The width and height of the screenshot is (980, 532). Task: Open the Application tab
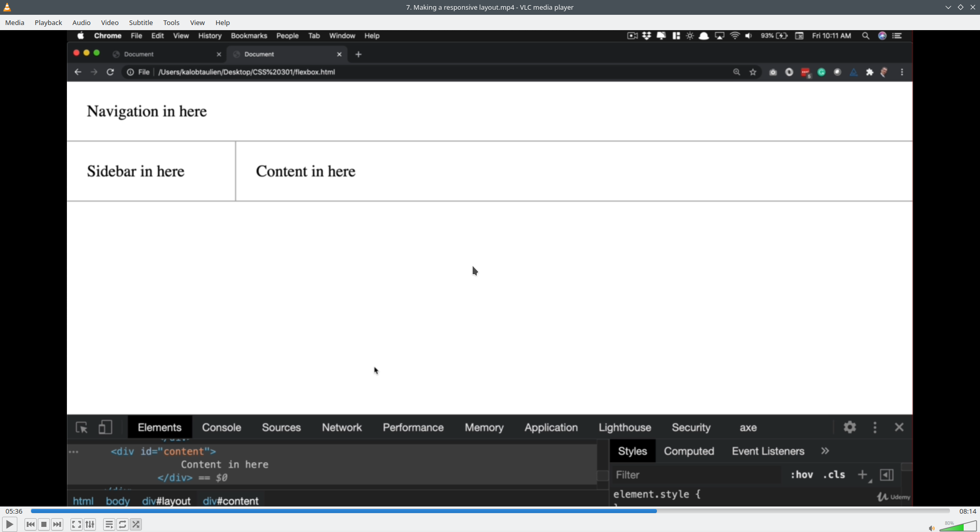click(551, 427)
